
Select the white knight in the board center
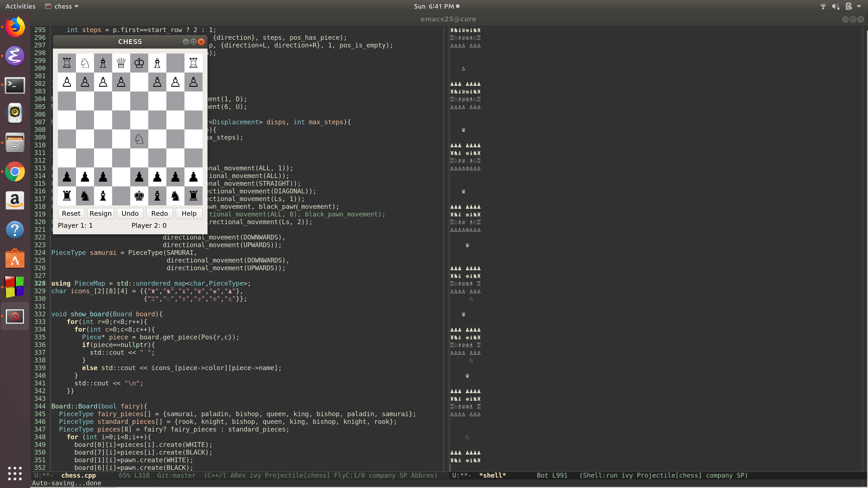coord(139,139)
